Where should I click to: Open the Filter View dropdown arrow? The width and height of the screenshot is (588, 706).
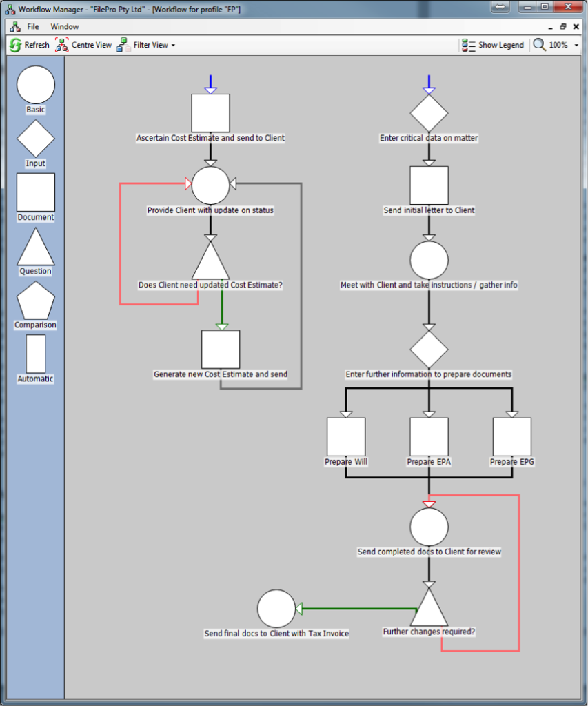[x=174, y=45]
